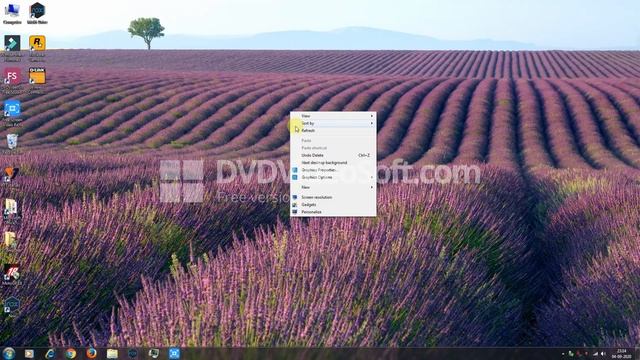This screenshot has width=640, height=360.
Task: Click the clock in system tray
Action: [x=622, y=353]
